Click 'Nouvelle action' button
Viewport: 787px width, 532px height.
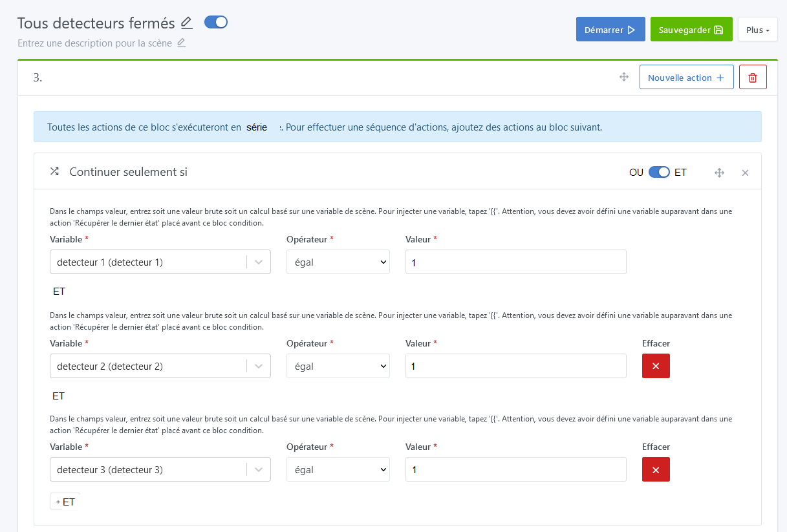(x=686, y=78)
